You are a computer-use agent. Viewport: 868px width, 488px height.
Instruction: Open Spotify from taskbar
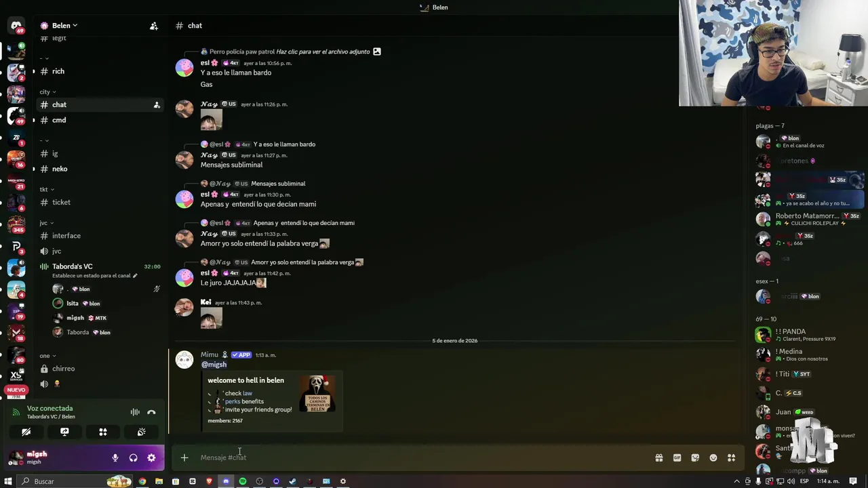pos(243,481)
